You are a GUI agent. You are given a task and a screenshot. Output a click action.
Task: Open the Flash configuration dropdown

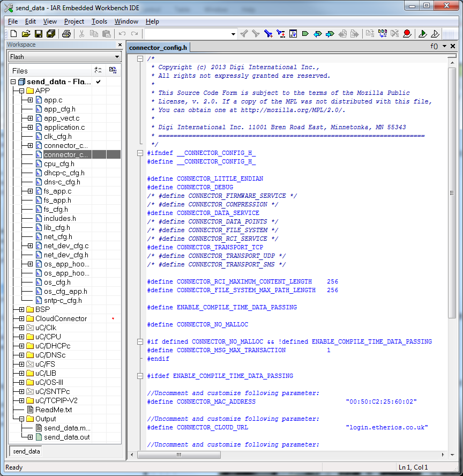click(x=117, y=57)
